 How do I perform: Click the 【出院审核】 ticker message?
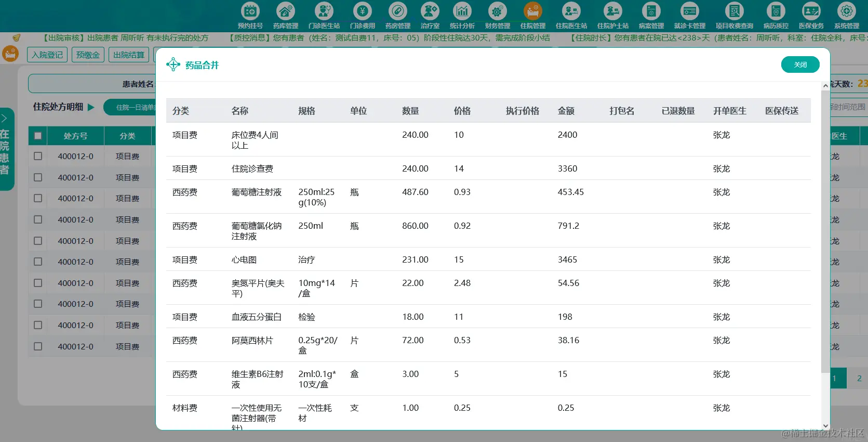(125, 38)
